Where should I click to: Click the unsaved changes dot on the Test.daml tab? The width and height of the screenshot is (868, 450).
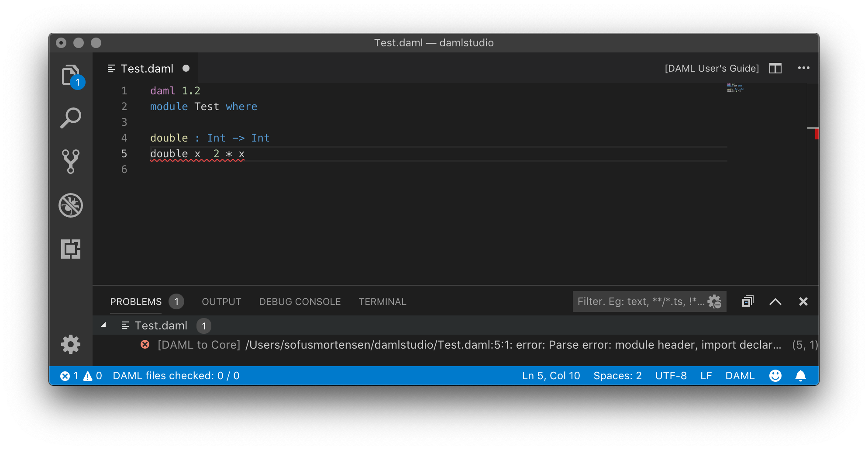pyautogui.click(x=186, y=68)
